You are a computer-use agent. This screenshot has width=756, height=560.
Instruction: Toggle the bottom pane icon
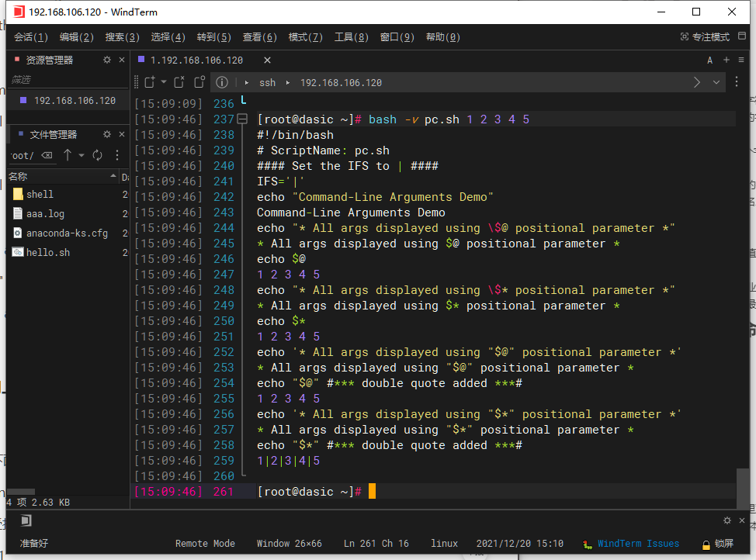pos(26,520)
